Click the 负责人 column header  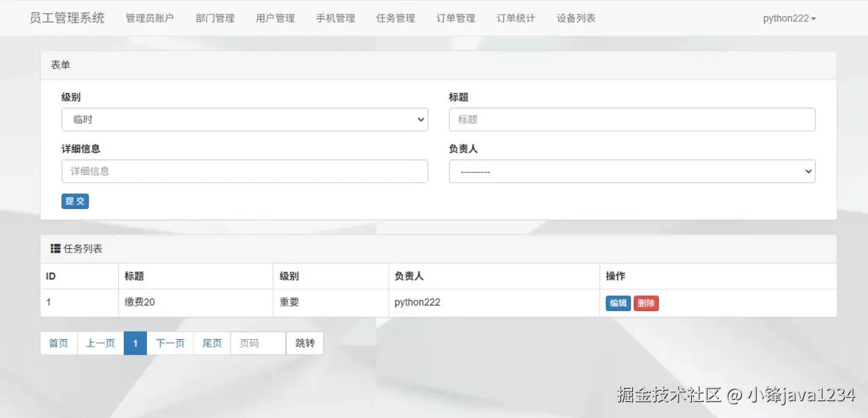[494, 276]
